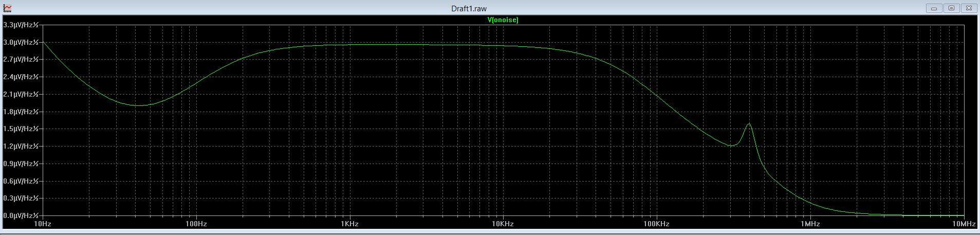Close the Draft1.raw plot window
This screenshot has height=235, width=980.
tap(969, 8)
